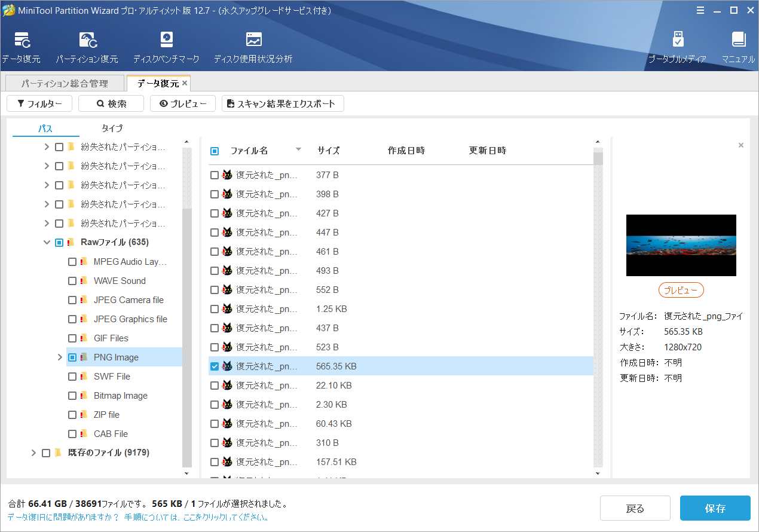Viewport: 759px width, 532px height.
Task: Launch パーティション復元 partition recovery icon
Action: click(x=88, y=41)
